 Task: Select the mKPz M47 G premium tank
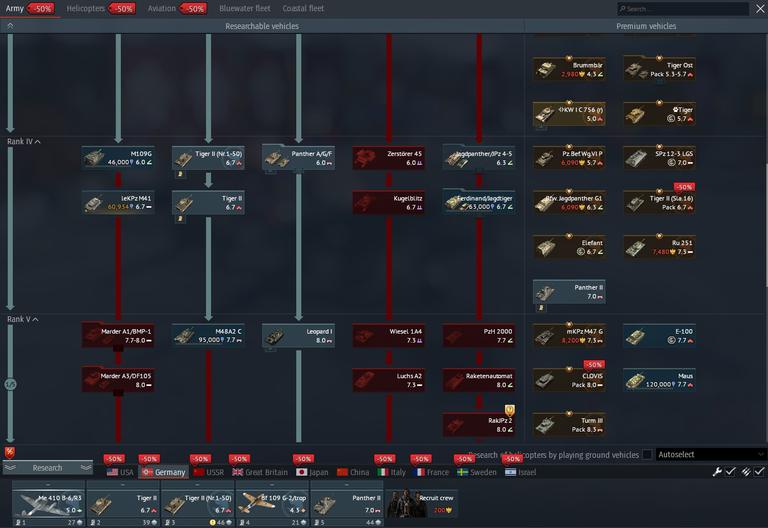point(569,336)
